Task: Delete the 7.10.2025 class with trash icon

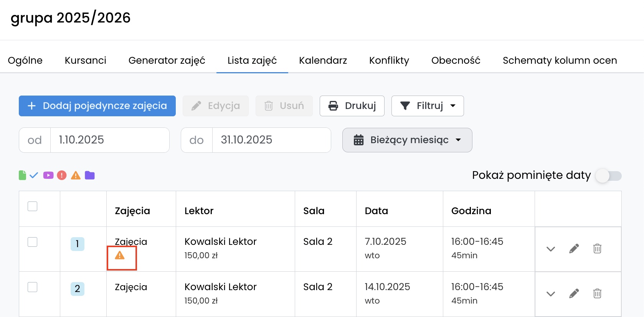Action: pos(597,249)
